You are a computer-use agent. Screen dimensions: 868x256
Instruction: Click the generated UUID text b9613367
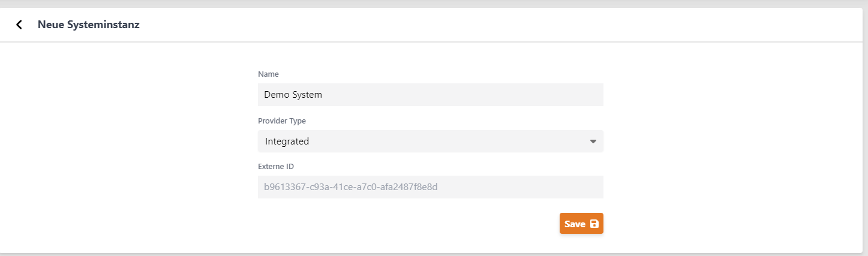351,187
